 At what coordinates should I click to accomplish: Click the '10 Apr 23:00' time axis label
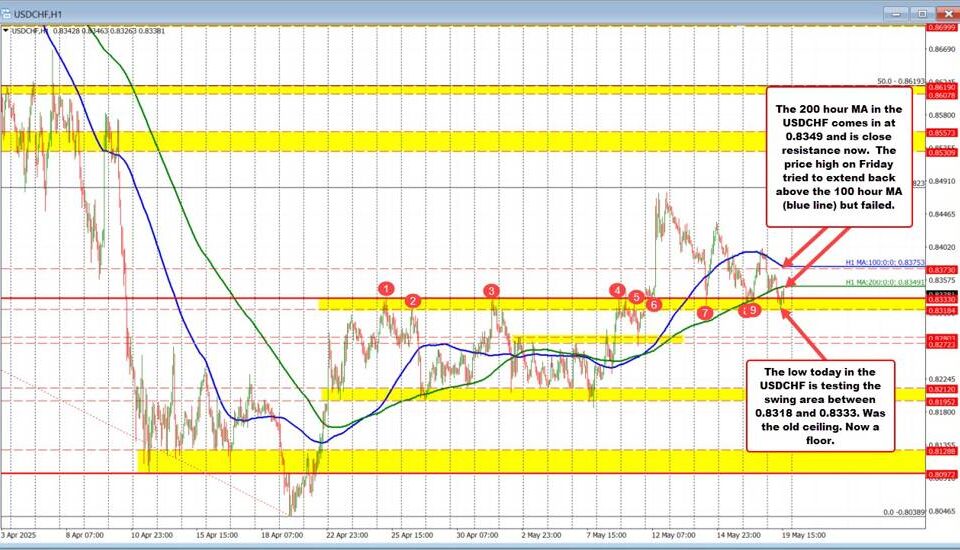click(152, 535)
